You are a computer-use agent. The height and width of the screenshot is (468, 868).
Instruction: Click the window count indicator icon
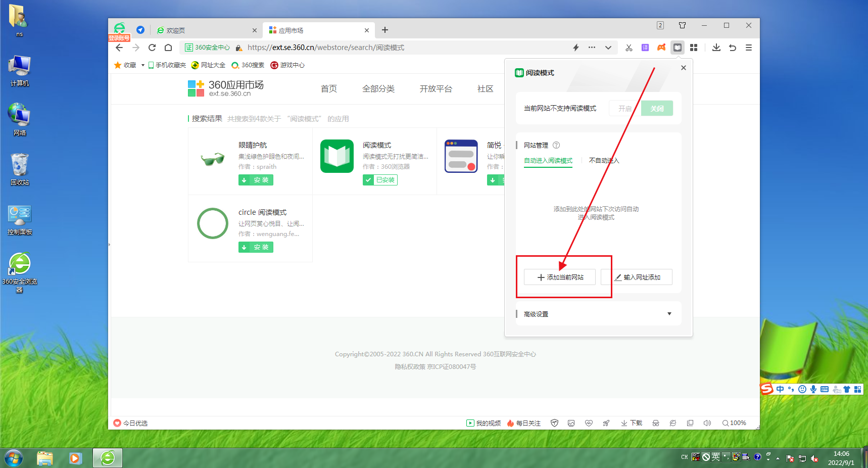660,25
